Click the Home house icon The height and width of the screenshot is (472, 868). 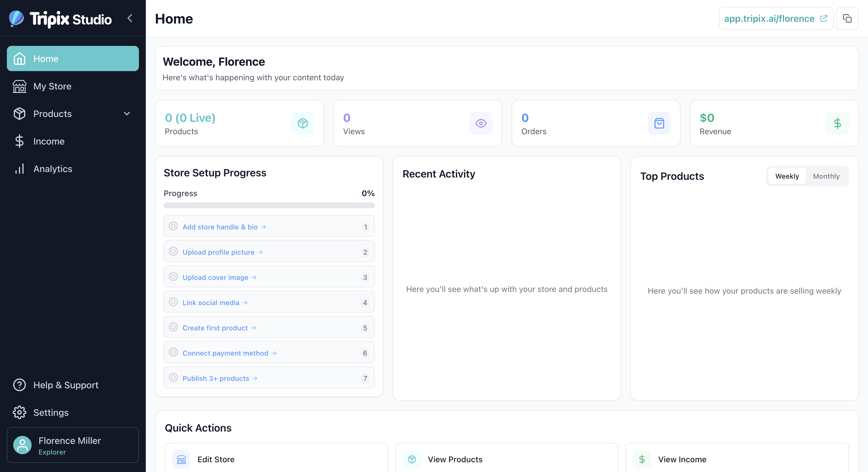(x=20, y=58)
